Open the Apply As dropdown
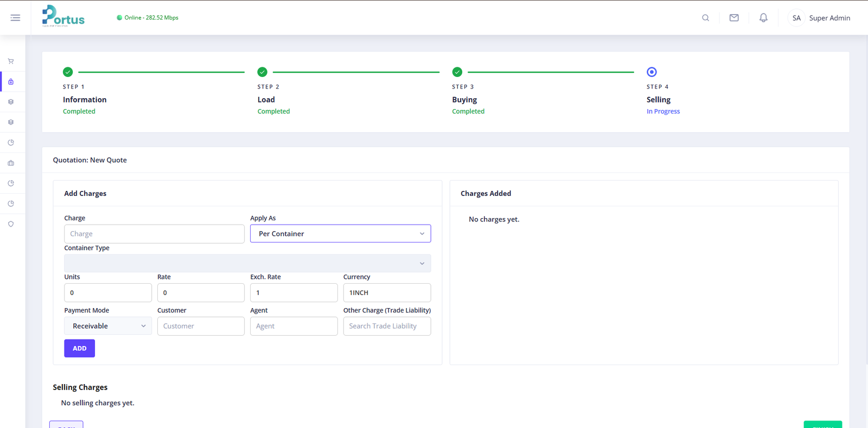 click(340, 234)
